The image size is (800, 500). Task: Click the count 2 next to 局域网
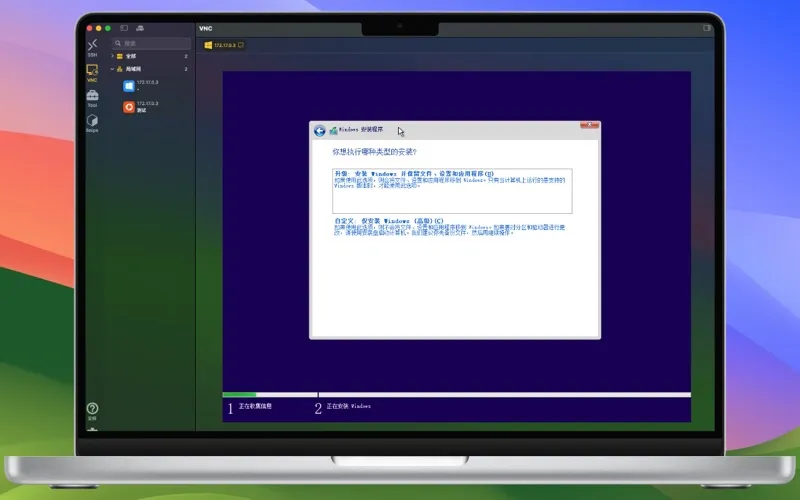point(186,69)
